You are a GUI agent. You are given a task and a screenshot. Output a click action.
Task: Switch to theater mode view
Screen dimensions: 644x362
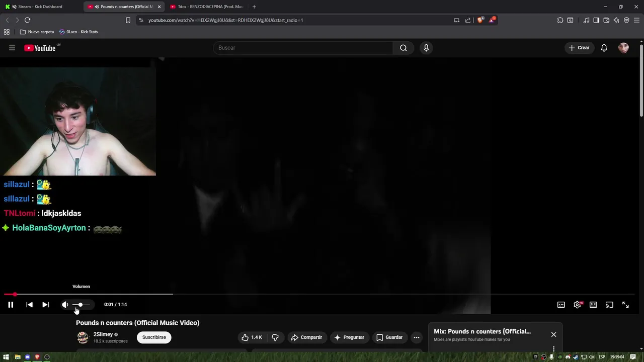(593, 305)
